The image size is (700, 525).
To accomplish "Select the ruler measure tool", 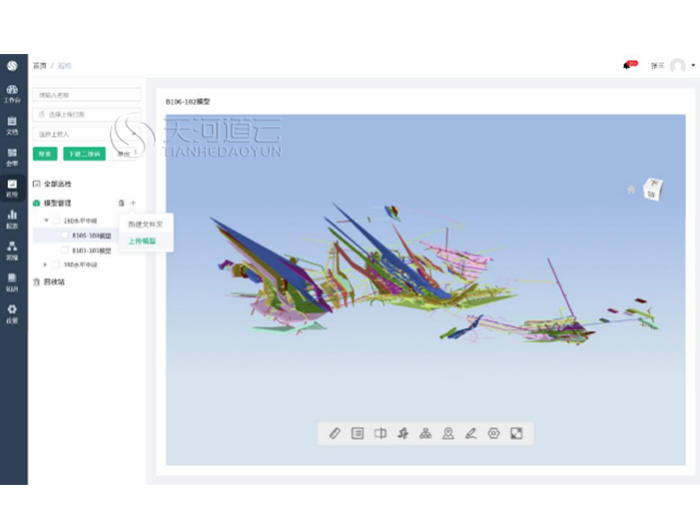I will point(335,433).
